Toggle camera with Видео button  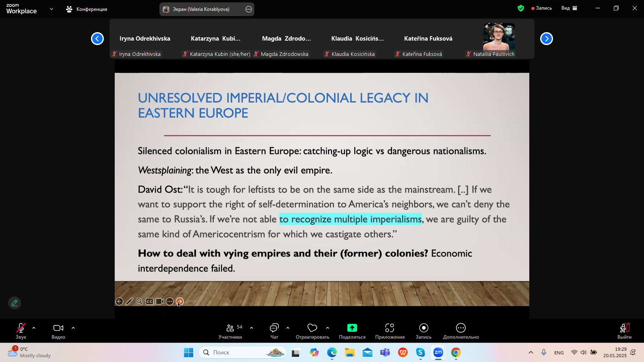click(x=58, y=331)
